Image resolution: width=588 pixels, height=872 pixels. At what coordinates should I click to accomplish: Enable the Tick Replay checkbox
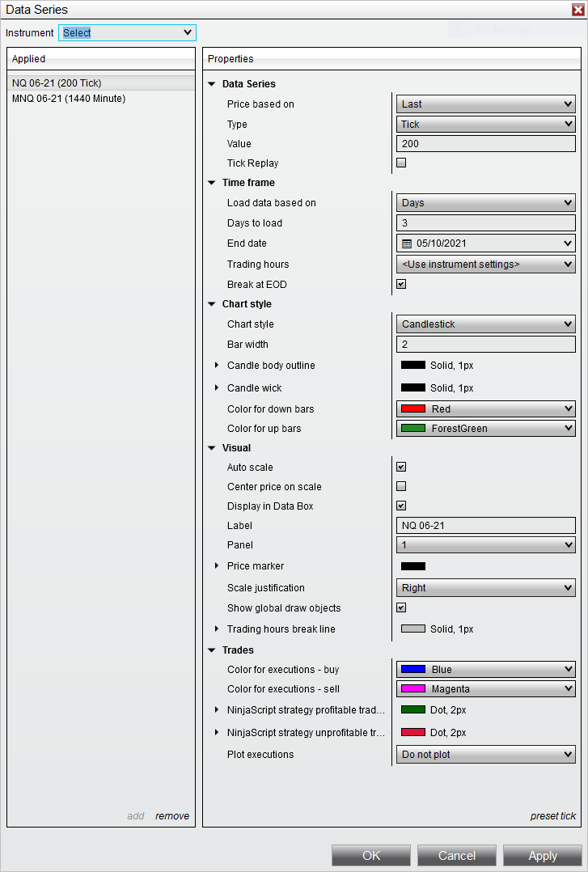[401, 163]
